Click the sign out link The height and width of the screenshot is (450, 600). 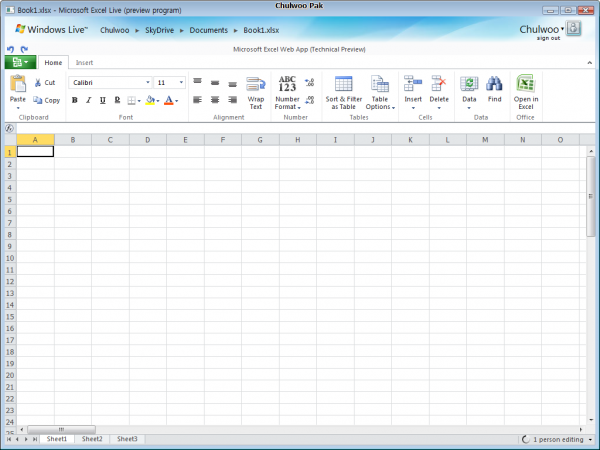(x=548, y=38)
